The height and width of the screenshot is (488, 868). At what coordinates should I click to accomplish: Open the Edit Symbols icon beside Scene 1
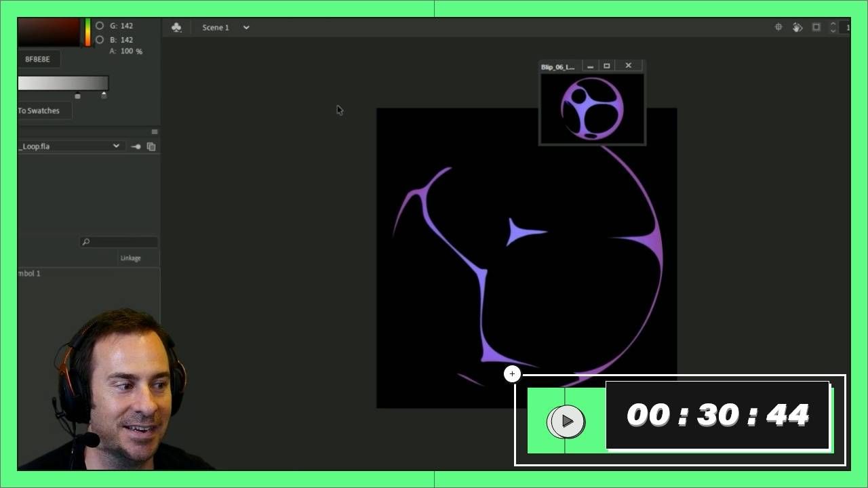(x=176, y=28)
